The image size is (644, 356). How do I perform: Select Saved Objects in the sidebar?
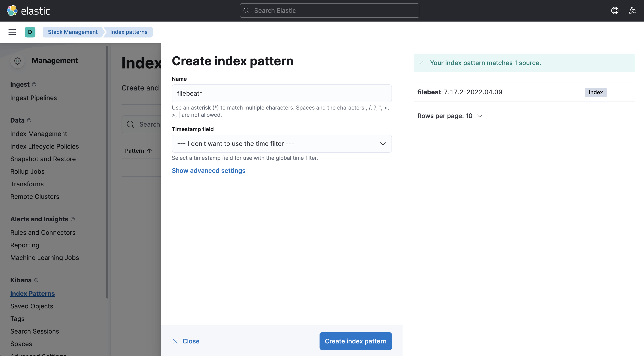[x=31, y=306]
